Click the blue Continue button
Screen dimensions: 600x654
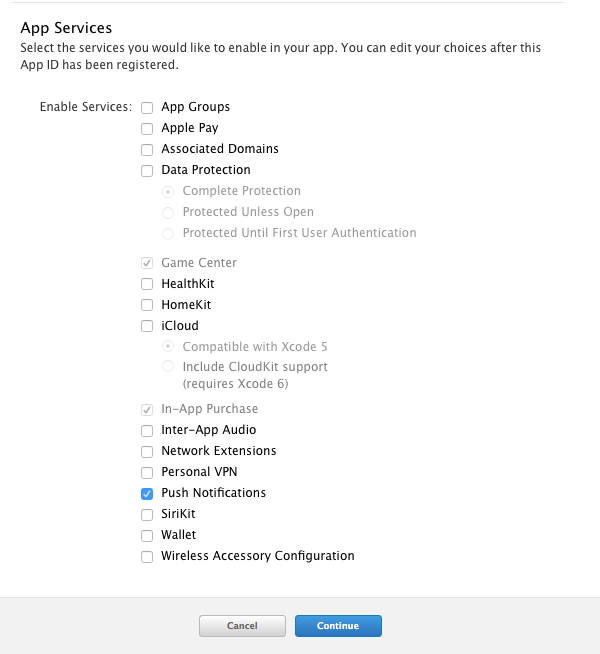(x=338, y=626)
